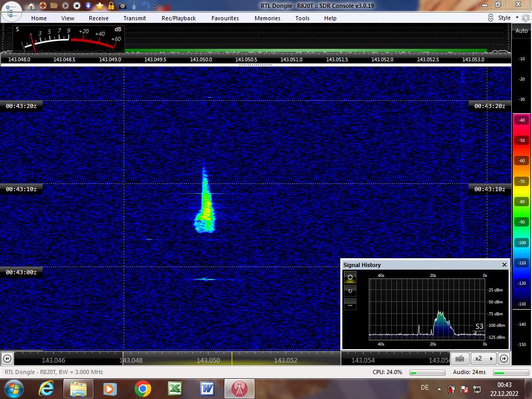Open the lifebuoy support icon
The width and height of the screenshot is (532, 399).
(x=43, y=6)
